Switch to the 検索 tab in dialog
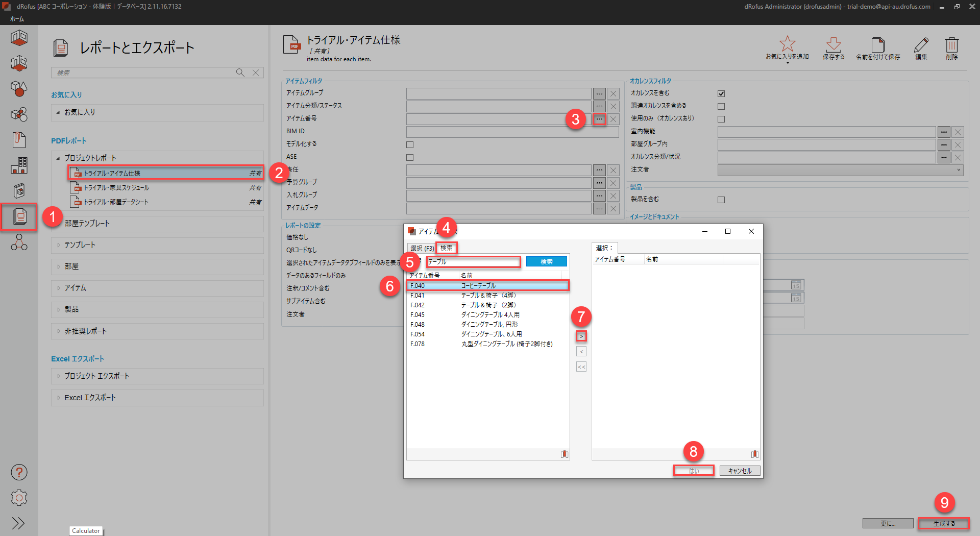980x536 pixels. [x=447, y=248]
